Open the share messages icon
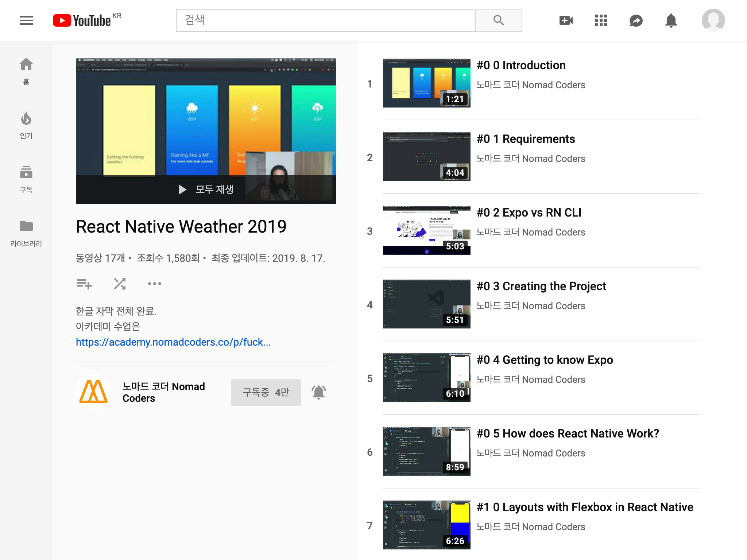The width and height of the screenshot is (747, 560). [636, 20]
